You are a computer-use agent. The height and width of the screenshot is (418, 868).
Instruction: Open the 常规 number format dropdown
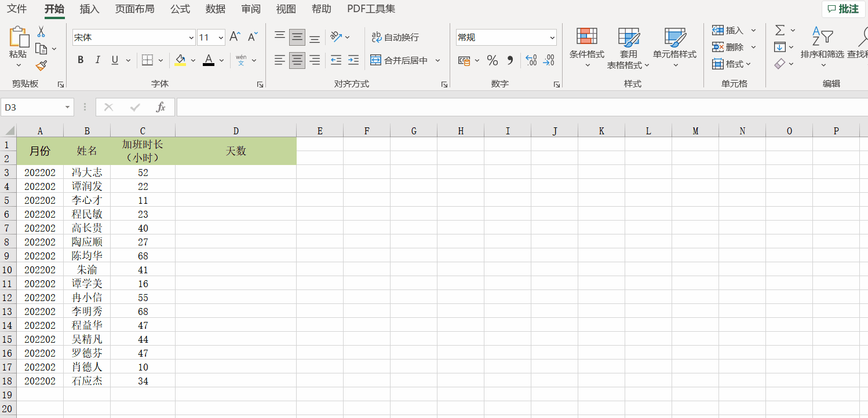(552, 36)
